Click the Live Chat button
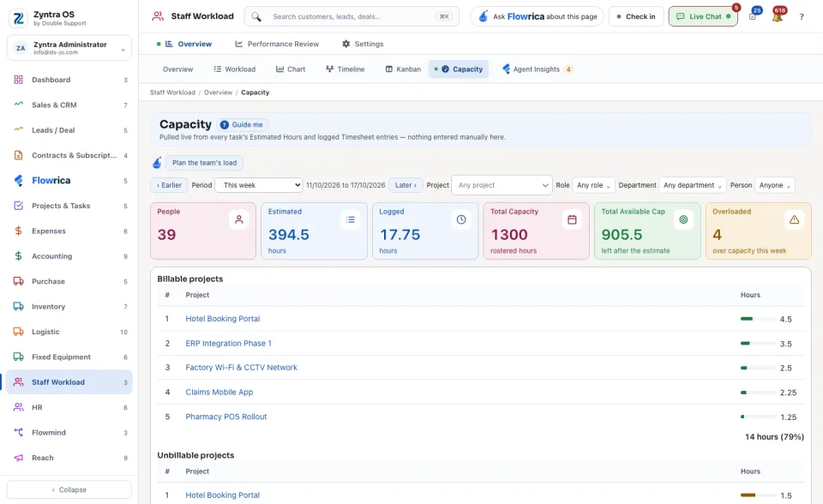Screen dimensions: 823x504 click(x=703, y=17)
